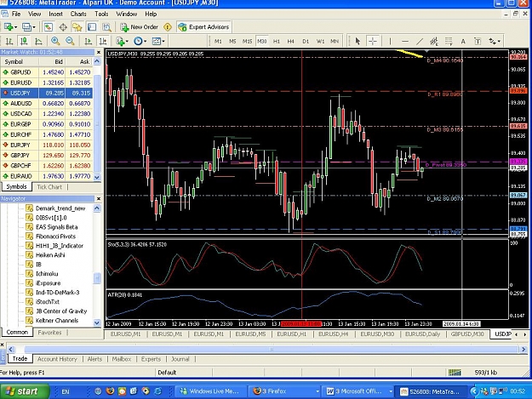
Task: Open the profiles icon
Action: 27,27
